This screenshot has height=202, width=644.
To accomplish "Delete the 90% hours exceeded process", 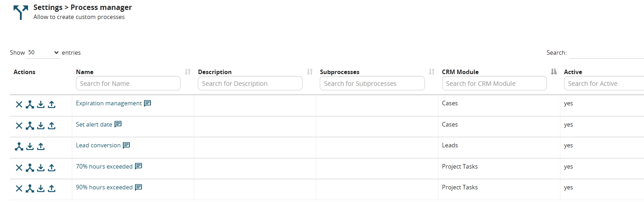I will (19, 188).
